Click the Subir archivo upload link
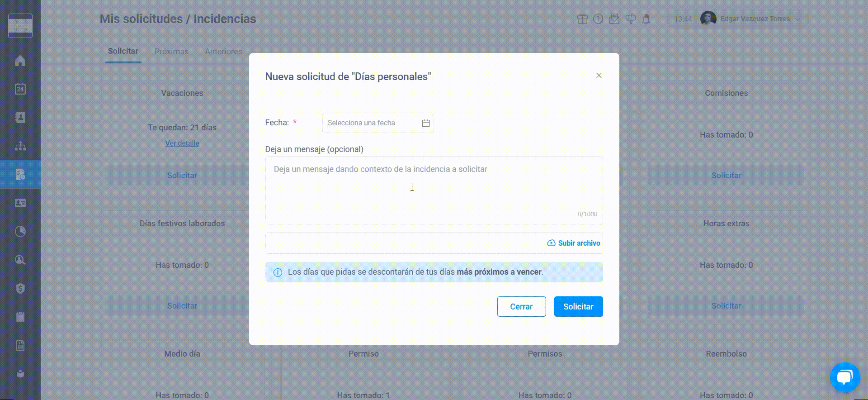868x400 pixels. coord(573,243)
